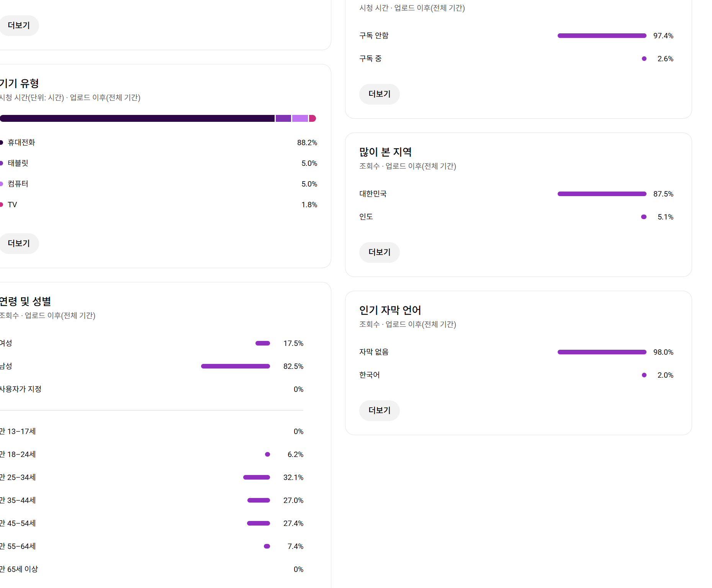This screenshot has width=712, height=588.
Task: Expand 더보기 in 인기 자막 언어 card
Action: (379, 410)
